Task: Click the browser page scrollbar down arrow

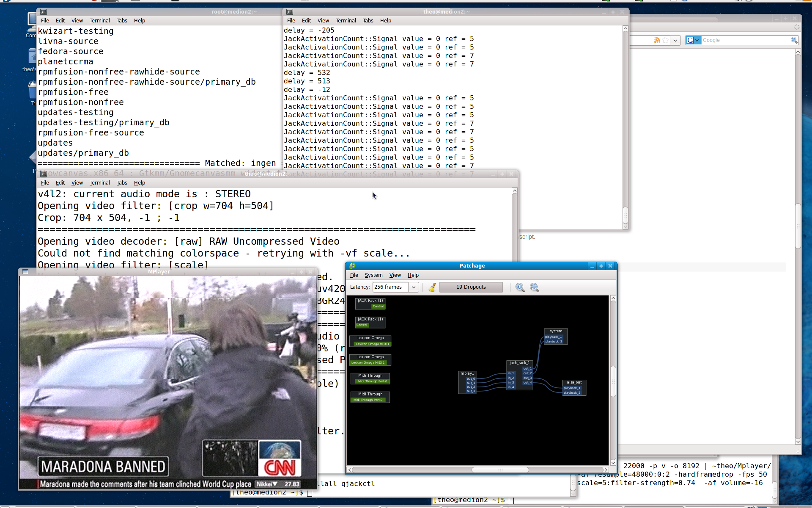Action: point(798,442)
